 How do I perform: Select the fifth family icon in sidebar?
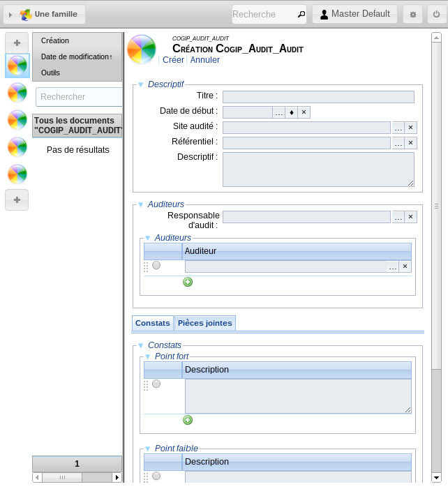pos(17,174)
